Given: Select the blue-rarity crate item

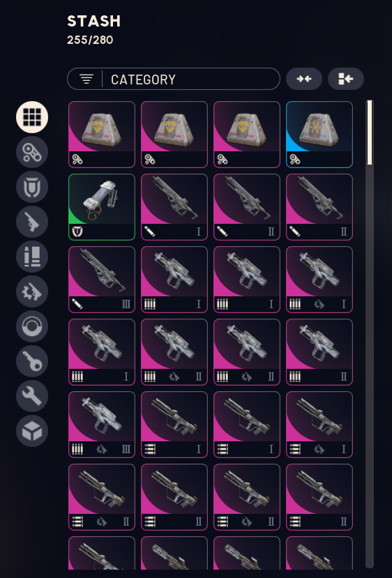Looking at the screenshot, I should 319,135.
